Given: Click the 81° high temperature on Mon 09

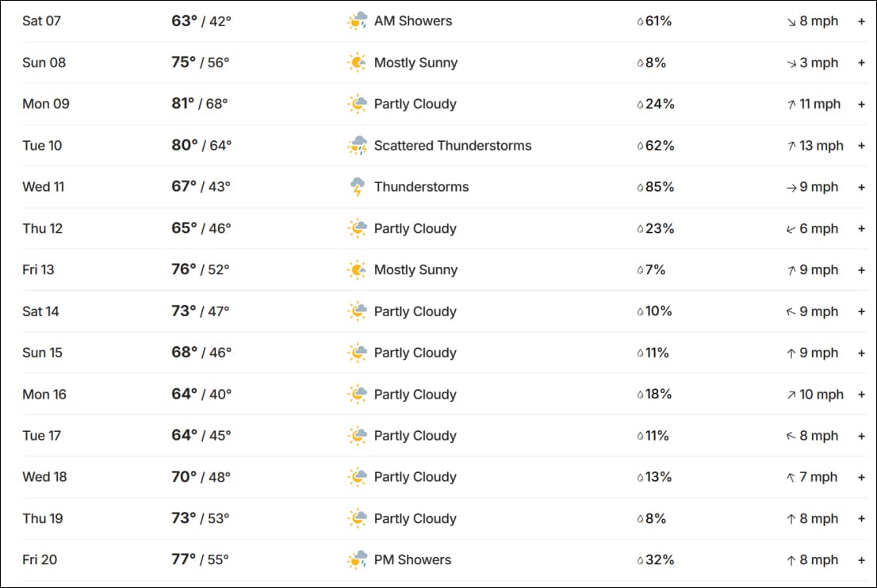Looking at the screenshot, I should tap(183, 104).
